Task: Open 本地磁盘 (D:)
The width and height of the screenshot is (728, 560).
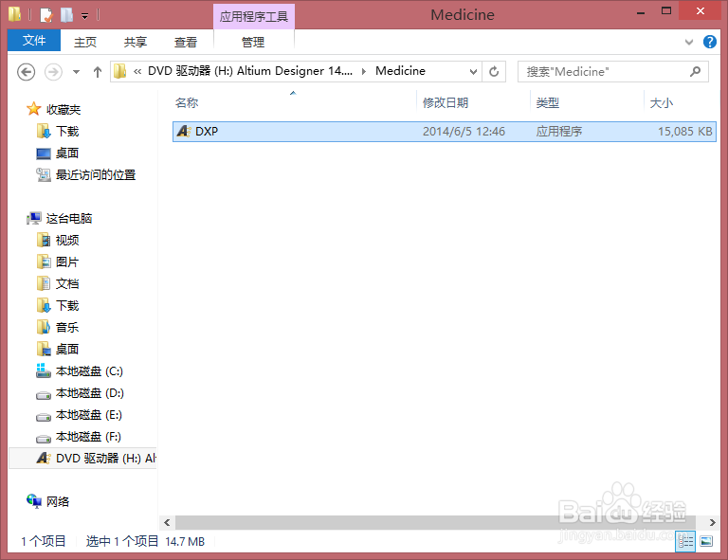Action: click(x=90, y=393)
